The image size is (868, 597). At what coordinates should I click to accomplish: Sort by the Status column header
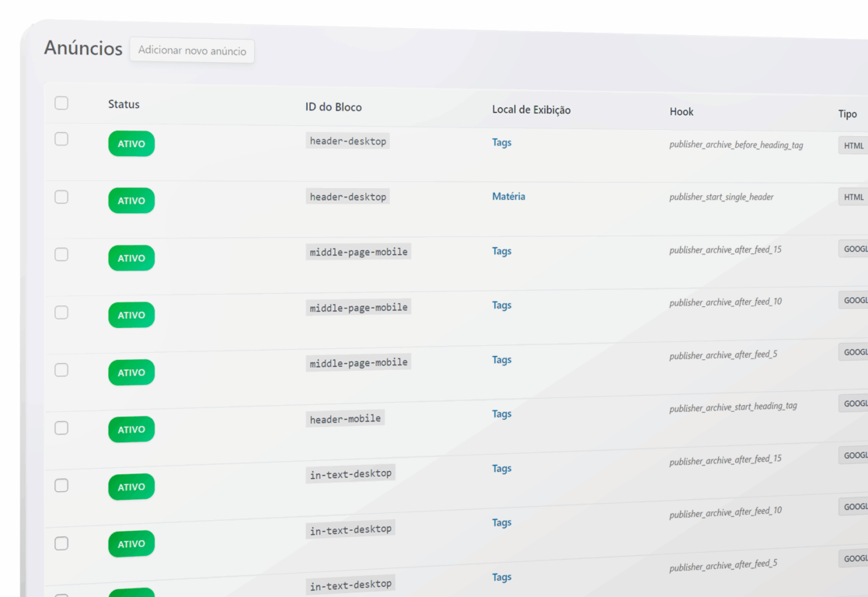tap(124, 104)
